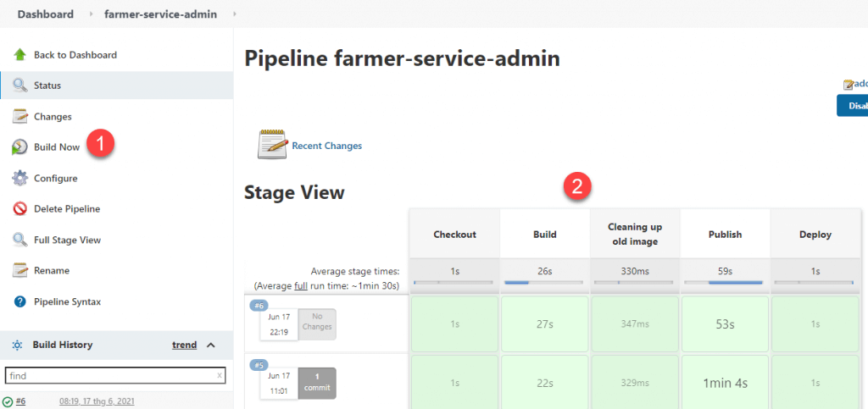This screenshot has height=409, width=868.
Task: Click the Changes notepad icon
Action: [x=20, y=117]
